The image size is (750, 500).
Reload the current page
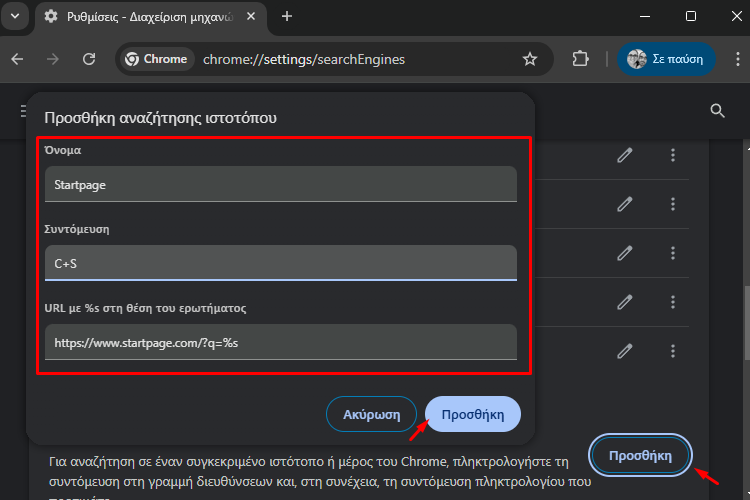89,59
